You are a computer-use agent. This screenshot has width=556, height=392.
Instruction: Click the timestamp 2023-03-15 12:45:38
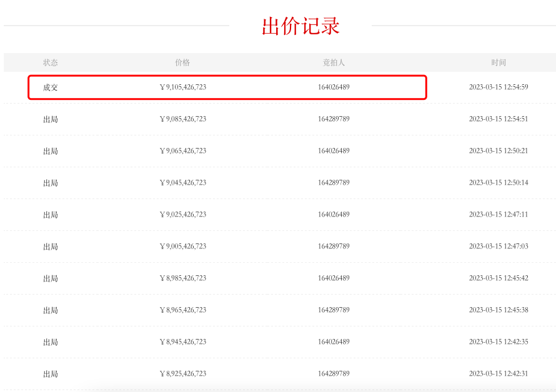[x=499, y=310]
